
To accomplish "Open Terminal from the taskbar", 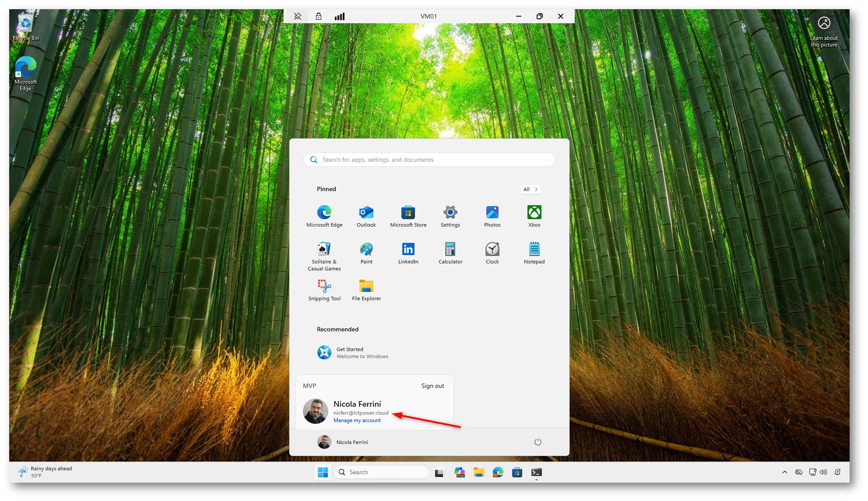I will pyautogui.click(x=536, y=472).
